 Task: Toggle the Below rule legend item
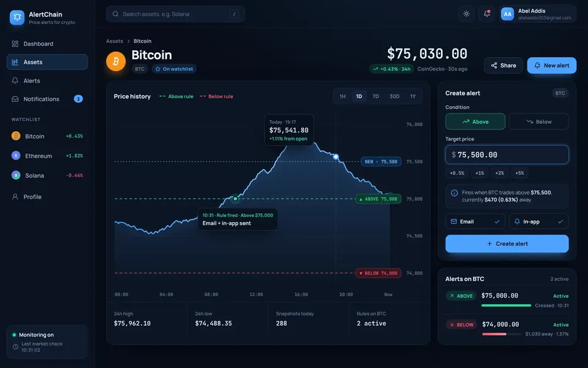click(x=216, y=96)
